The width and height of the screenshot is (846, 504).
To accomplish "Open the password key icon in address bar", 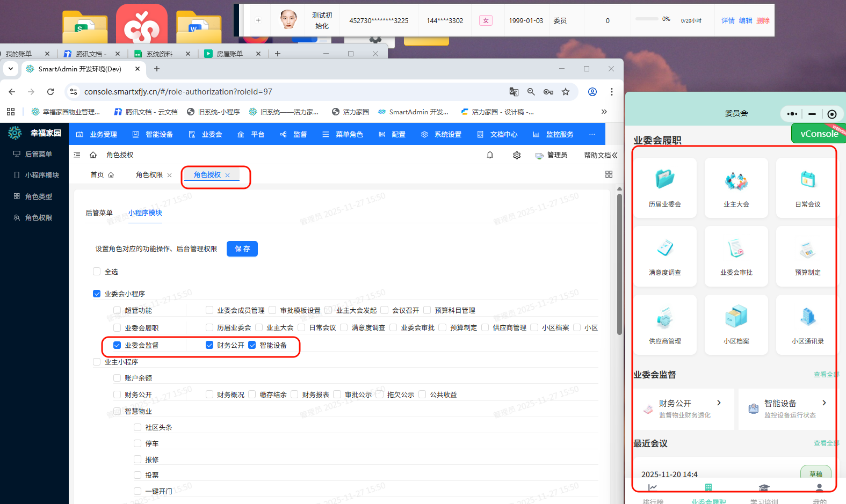I will [548, 92].
